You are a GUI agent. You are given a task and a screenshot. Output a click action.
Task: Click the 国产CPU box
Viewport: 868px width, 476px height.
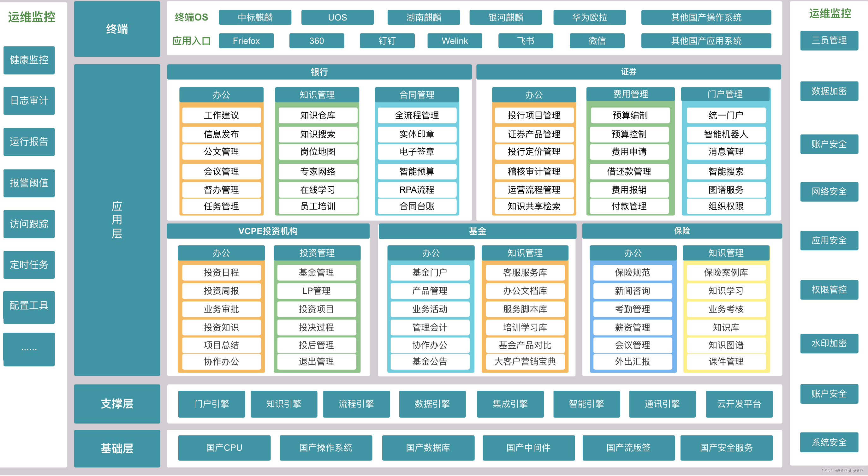[x=224, y=448]
